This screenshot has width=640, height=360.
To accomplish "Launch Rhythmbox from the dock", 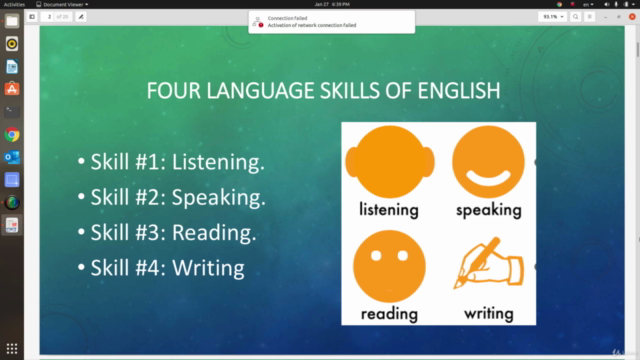I will 12,44.
